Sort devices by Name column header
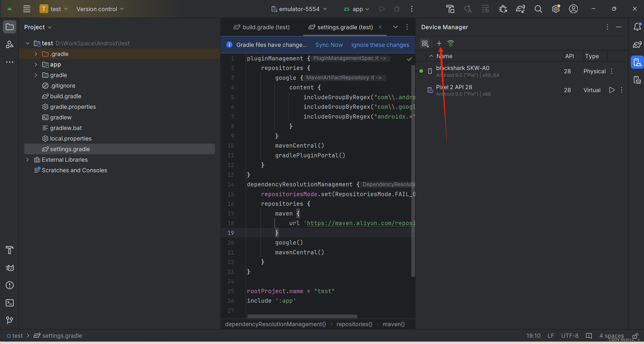The width and height of the screenshot is (644, 344). pos(444,56)
